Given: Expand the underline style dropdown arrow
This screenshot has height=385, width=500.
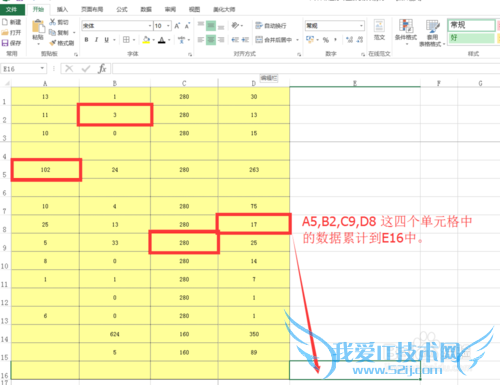Looking at the screenshot, I should 114,40.
